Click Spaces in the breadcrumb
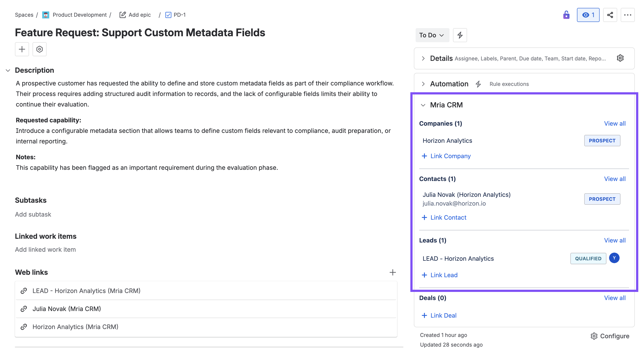Viewport: 644px width, 351px height. pyautogui.click(x=24, y=15)
